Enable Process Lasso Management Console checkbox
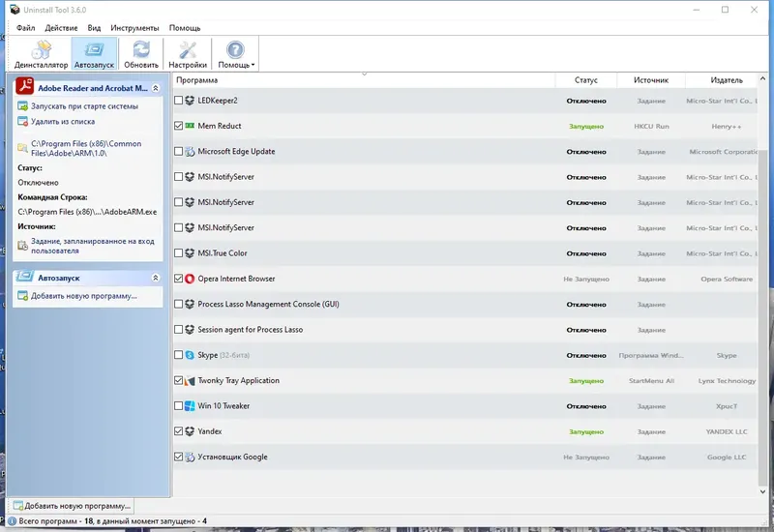 click(179, 304)
